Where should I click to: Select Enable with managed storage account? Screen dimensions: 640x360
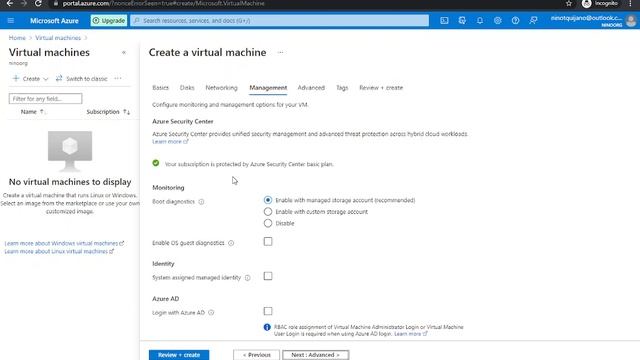point(268,200)
